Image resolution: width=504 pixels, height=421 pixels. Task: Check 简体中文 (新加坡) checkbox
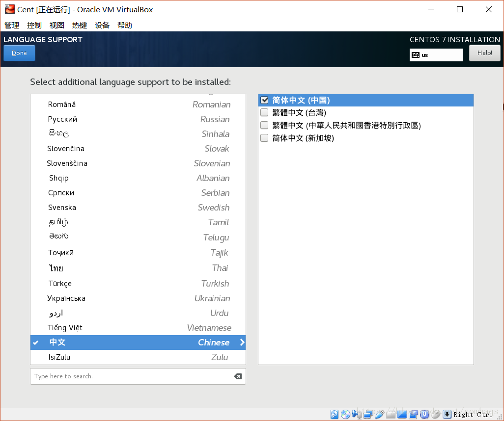pyautogui.click(x=264, y=138)
